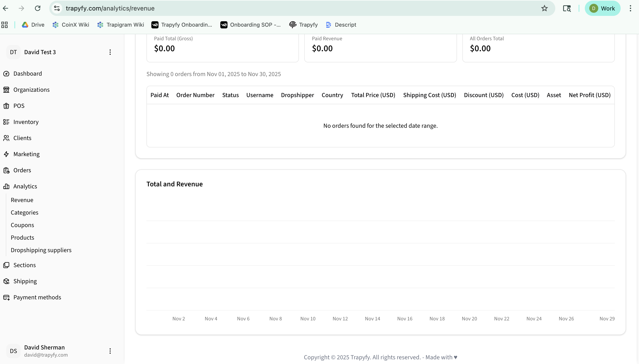The image size is (639, 364).
Task: Click the Dropshipper column header
Action: tap(298, 95)
